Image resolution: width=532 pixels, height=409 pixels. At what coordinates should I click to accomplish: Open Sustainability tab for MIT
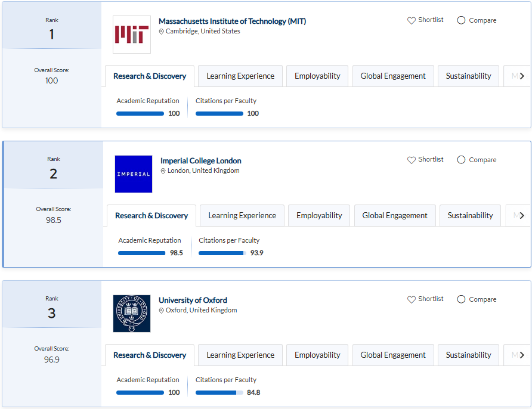[468, 76]
